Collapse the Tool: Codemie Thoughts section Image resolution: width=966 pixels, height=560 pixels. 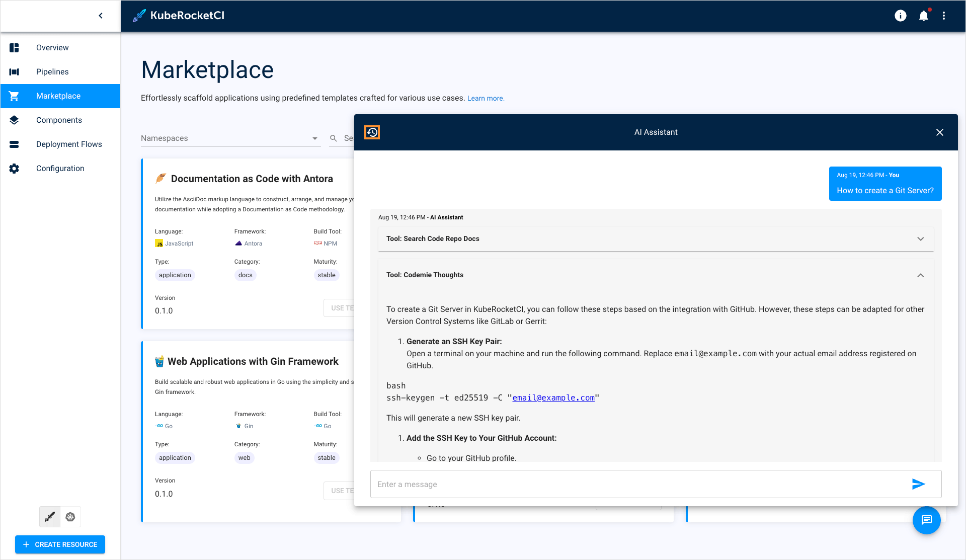pyautogui.click(x=921, y=275)
